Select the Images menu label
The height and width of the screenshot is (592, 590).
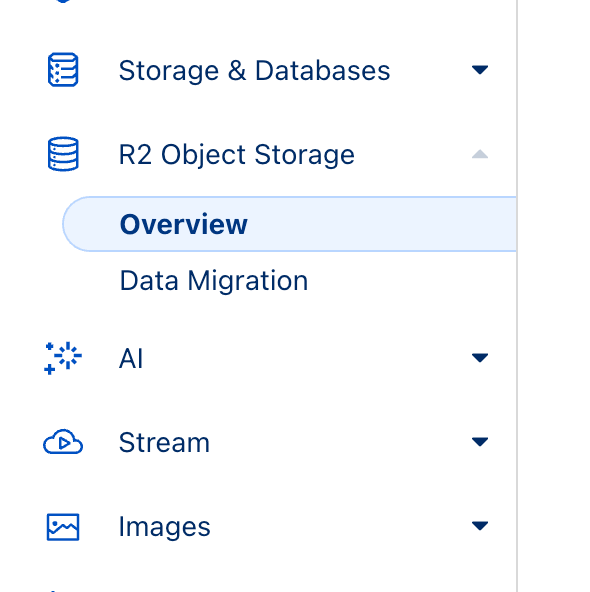point(165,527)
